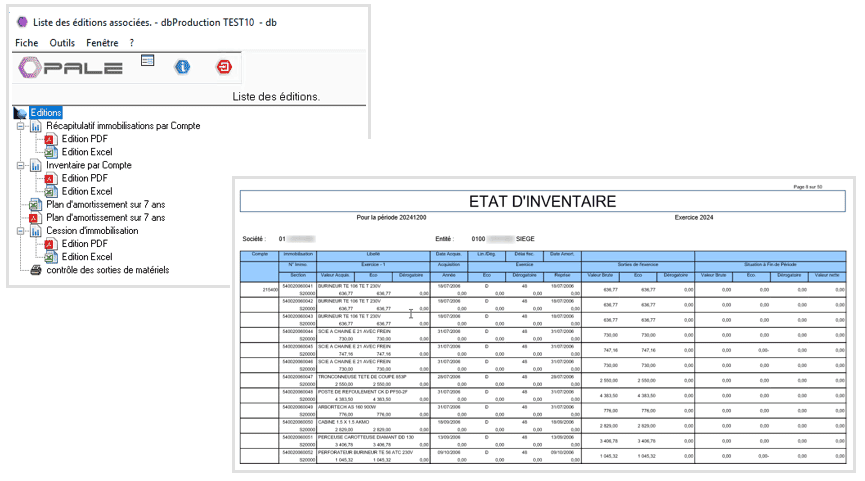Click PDF icon under Récapitulatif immobilisations
The height and width of the screenshot is (481, 865).
52,139
